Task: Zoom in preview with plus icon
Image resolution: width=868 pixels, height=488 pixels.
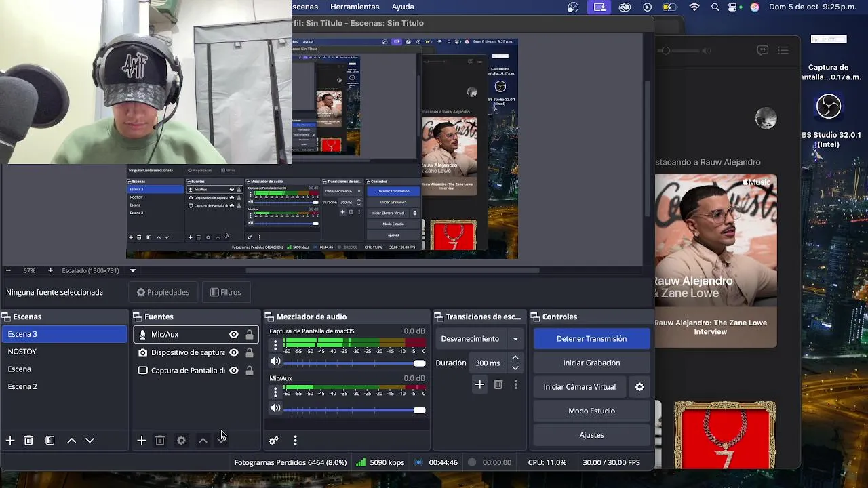Action: pos(50,270)
